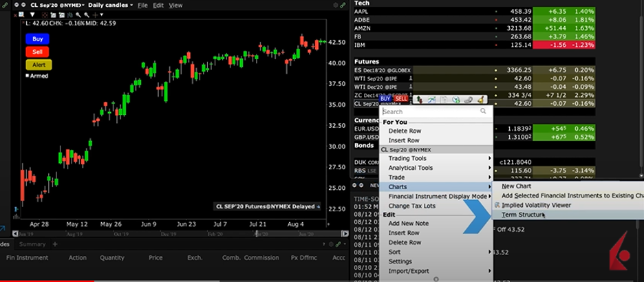Switch to the Summary tab
The width and height of the screenshot is (644, 282).
[x=32, y=244]
